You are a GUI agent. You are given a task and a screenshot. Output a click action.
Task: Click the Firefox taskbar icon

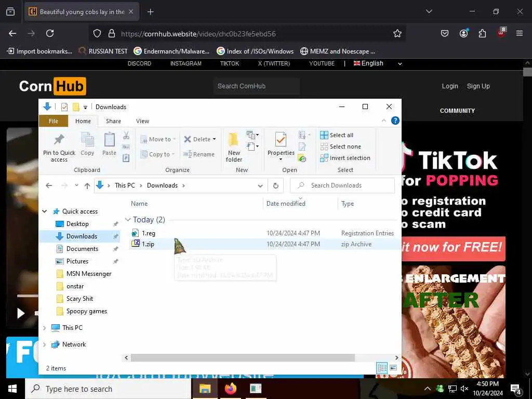coord(230,389)
